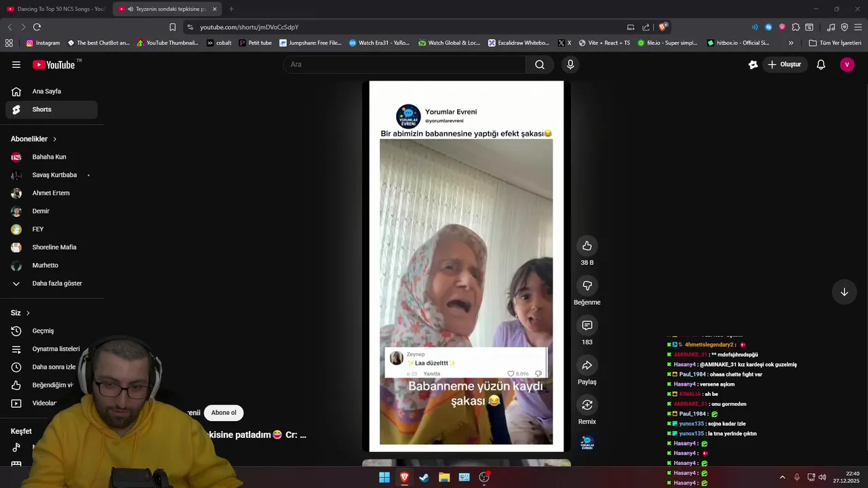The height and width of the screenshot is (488, 868).
Task: Focus the YouTube Ara search field
Action: 404,64
